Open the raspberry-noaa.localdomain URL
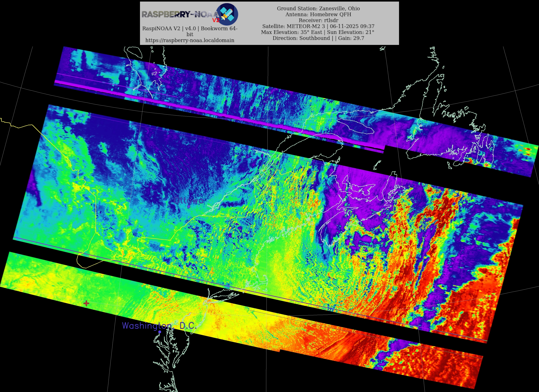Screen dimensions: 539x392 coord(190,40)
